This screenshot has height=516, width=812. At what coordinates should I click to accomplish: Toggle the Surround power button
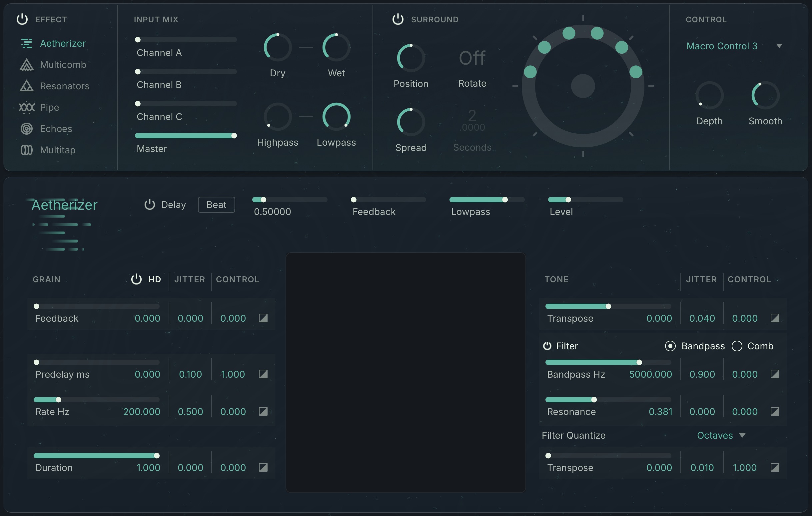[398, 19]
